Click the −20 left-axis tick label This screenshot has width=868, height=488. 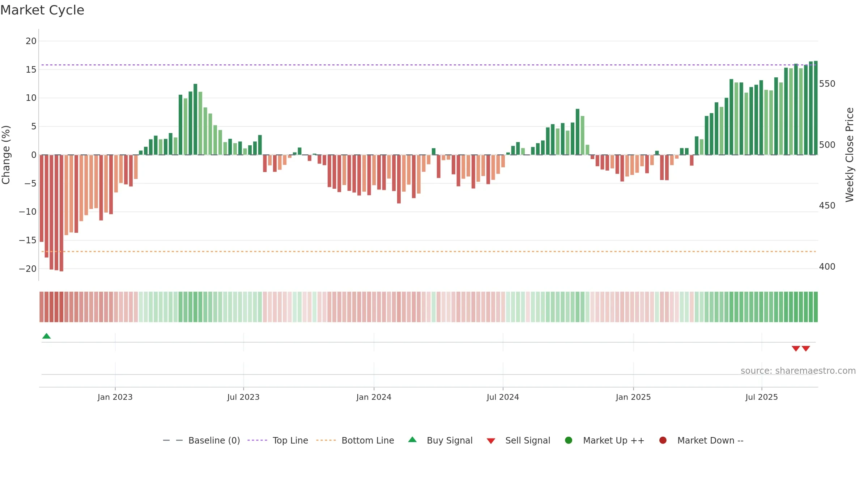(28, 269)
